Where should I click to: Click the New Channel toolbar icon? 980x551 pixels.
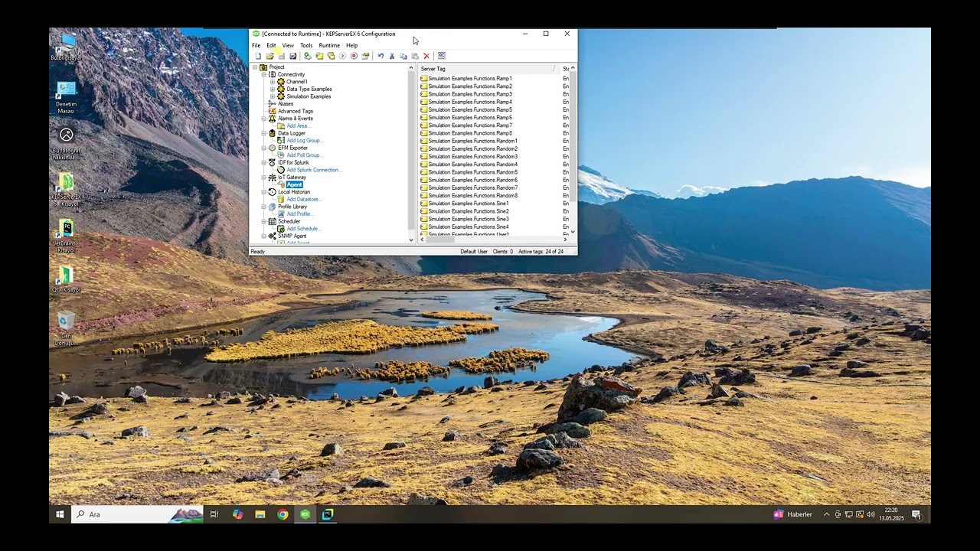click(308, 56)
